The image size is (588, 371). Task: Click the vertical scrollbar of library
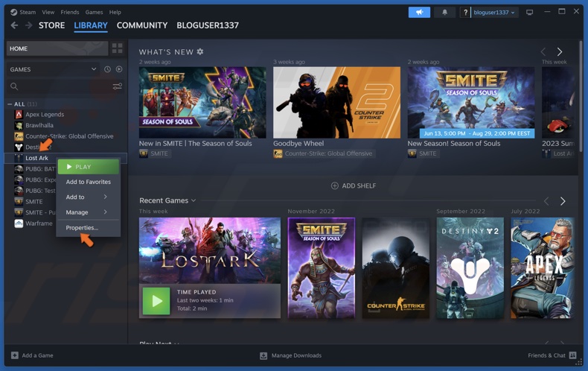tap(581, 96)
